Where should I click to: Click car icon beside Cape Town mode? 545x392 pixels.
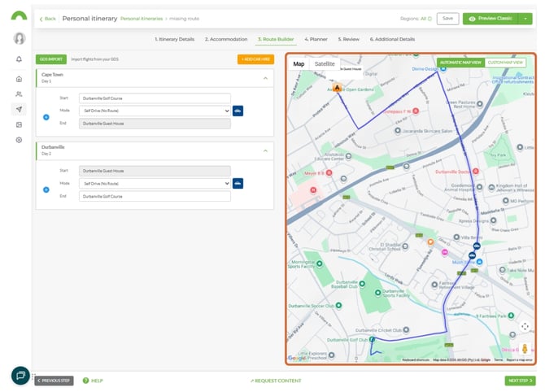(x=238, y=111)
